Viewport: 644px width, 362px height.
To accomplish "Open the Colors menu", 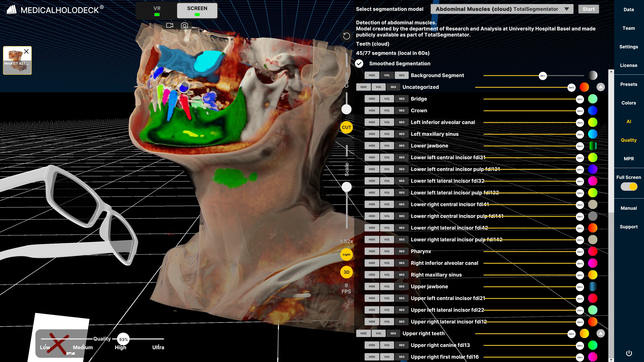I will click(629, 103).
